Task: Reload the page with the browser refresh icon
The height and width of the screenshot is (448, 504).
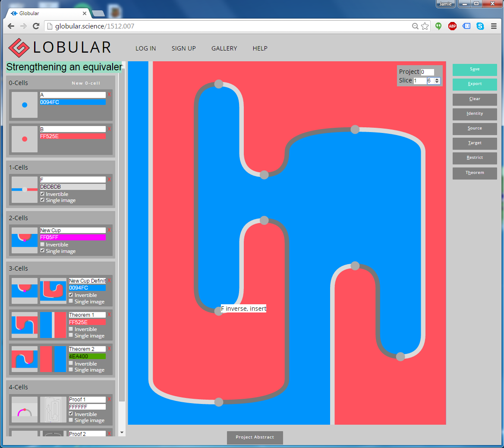Action: point(36,26)
